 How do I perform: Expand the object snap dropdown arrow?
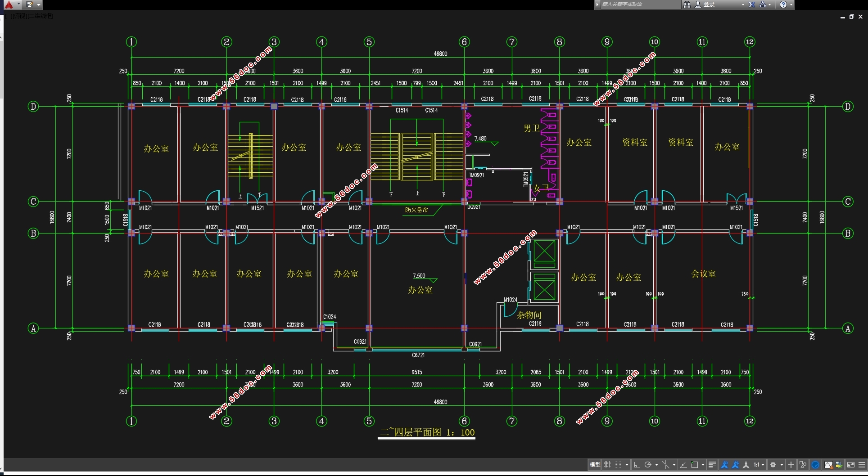coord(703,465)
